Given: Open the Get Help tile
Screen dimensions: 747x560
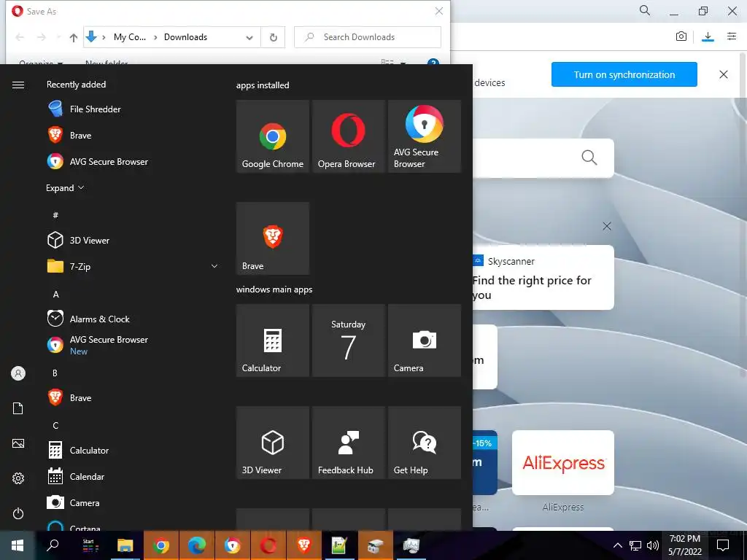Looking at the screenshot, I should click(x=425, y=443).
